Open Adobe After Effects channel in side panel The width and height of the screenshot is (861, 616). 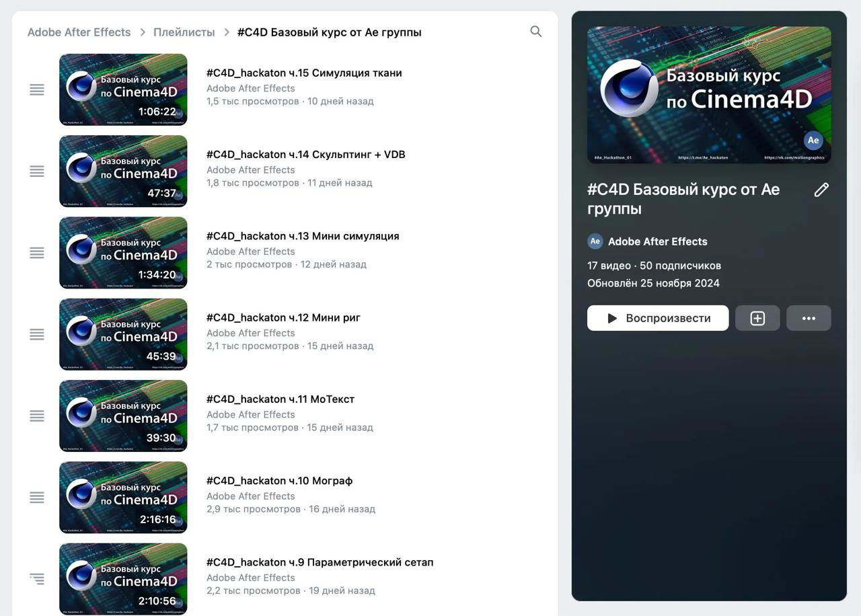(x=657, y=241)
